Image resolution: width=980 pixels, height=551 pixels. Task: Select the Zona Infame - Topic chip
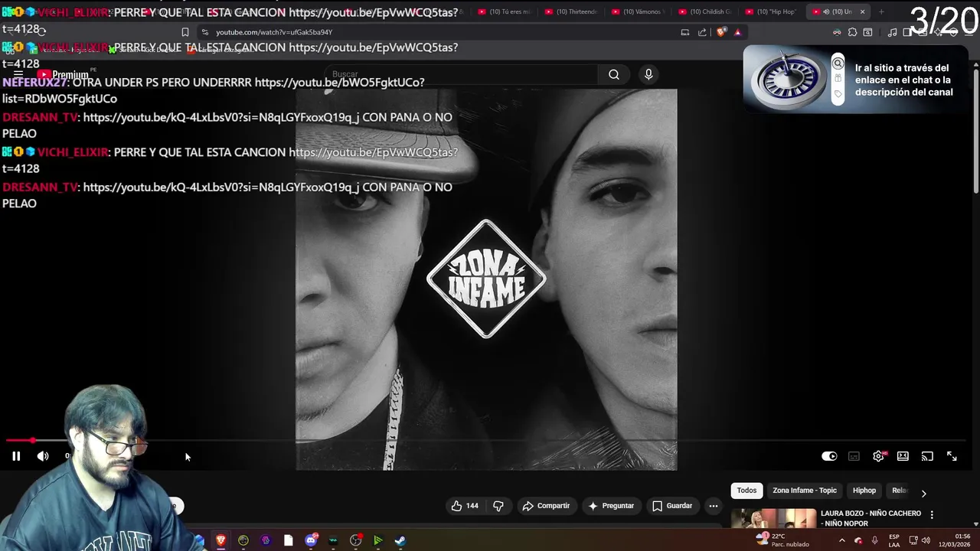point(805,491)
